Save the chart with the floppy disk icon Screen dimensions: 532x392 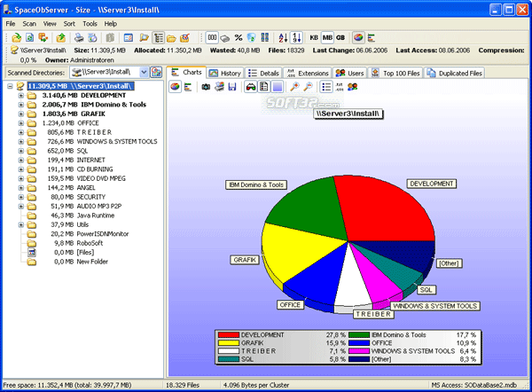[x=232, y=87]
